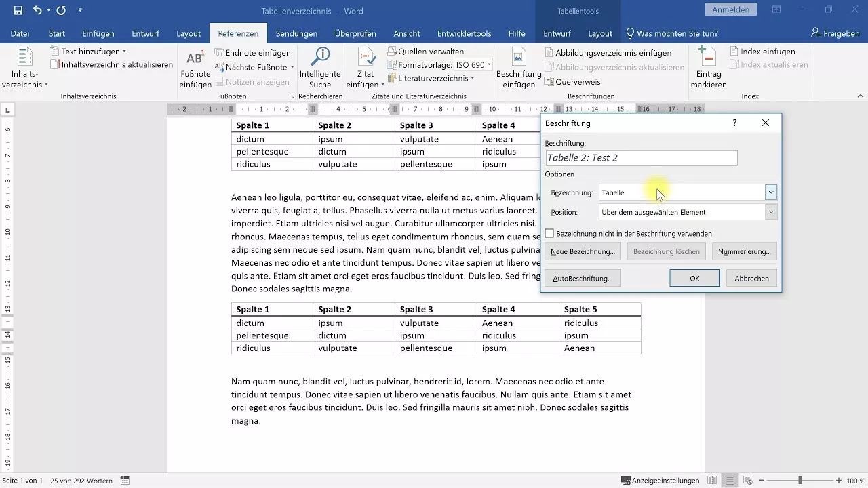Viewport: 868px width, 488px height.
Task: Insert a footnote using Fußnote einfügen
Action: pos(195,68)
